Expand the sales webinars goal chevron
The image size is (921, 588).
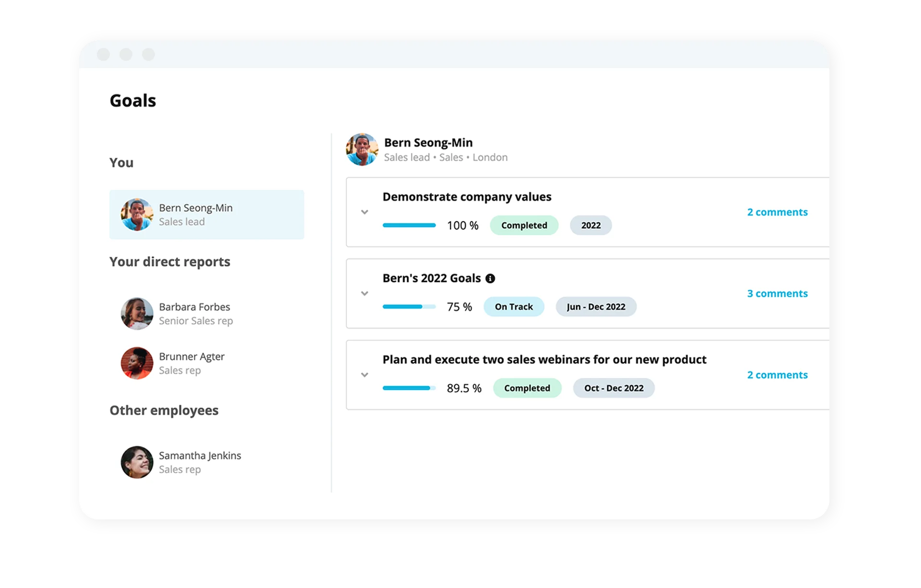(x=365, y=375)
